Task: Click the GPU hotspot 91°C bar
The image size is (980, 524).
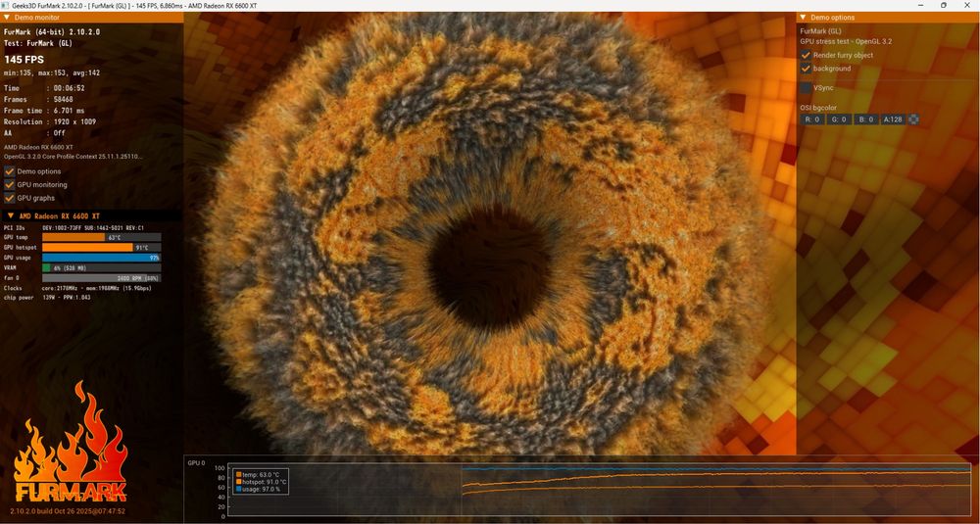Action: (101, 248)
